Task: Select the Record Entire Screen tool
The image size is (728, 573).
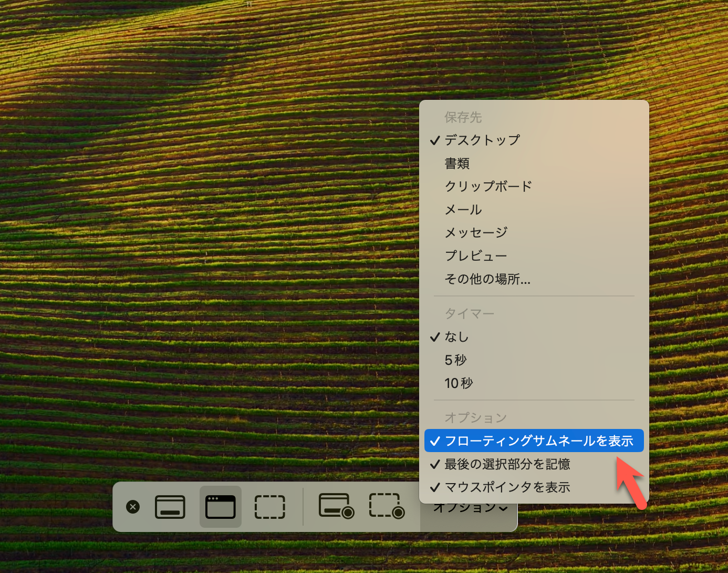Action: tap(336, 507)
